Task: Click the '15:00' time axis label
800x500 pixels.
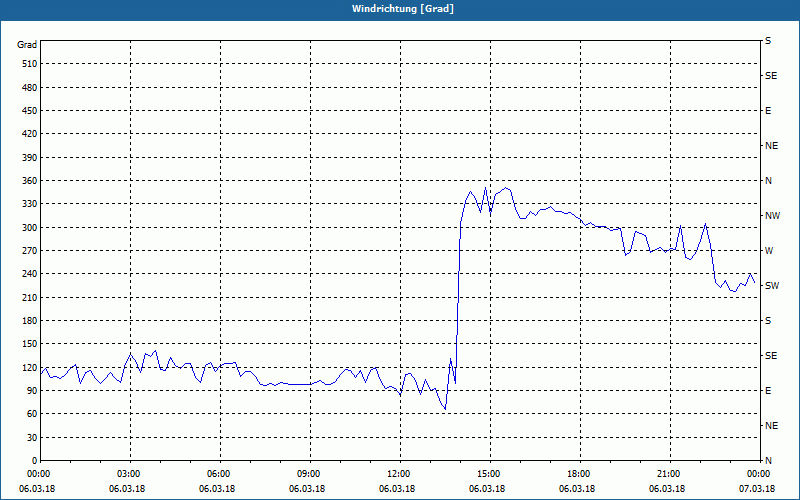Action: [489, 474]
